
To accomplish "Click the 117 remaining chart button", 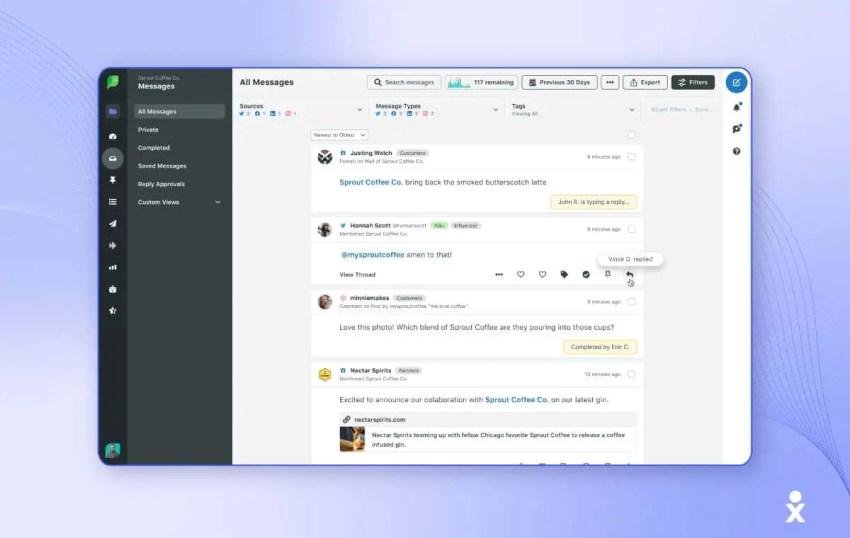I will pyautogui.click(x=482, y=82).
